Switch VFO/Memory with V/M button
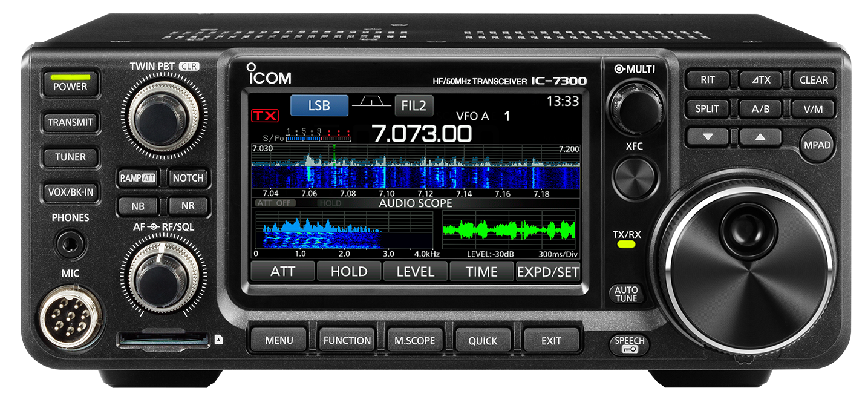Viewport: 868px width, 408px height. (x=814, y=109)
